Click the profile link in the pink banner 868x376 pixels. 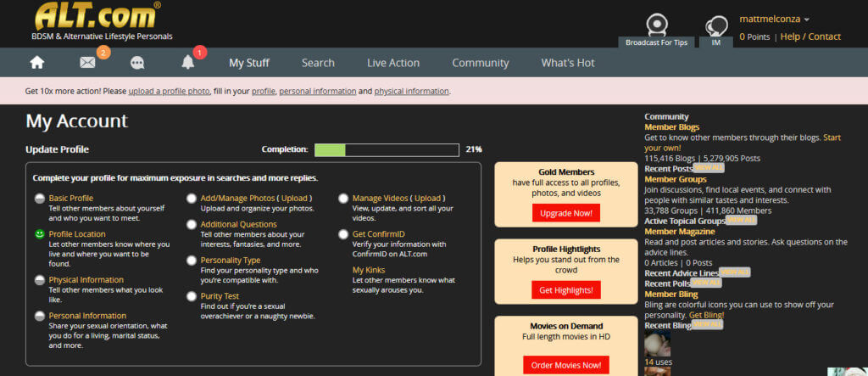(264, 91)
